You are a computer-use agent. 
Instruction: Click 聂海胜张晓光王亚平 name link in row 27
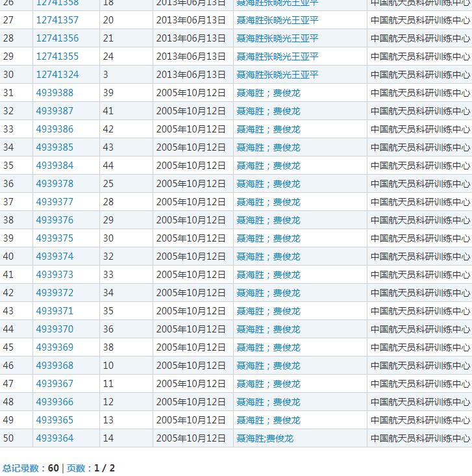(277, 20)
